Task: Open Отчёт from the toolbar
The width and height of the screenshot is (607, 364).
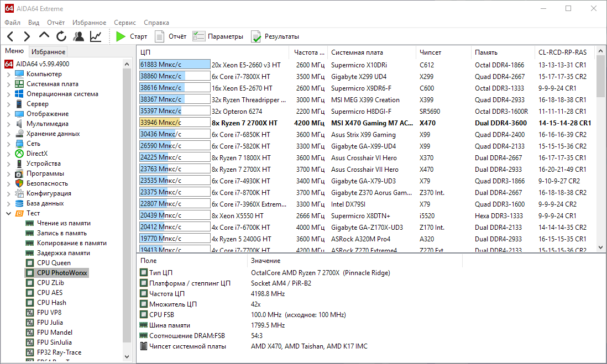Action: [171, 36]
